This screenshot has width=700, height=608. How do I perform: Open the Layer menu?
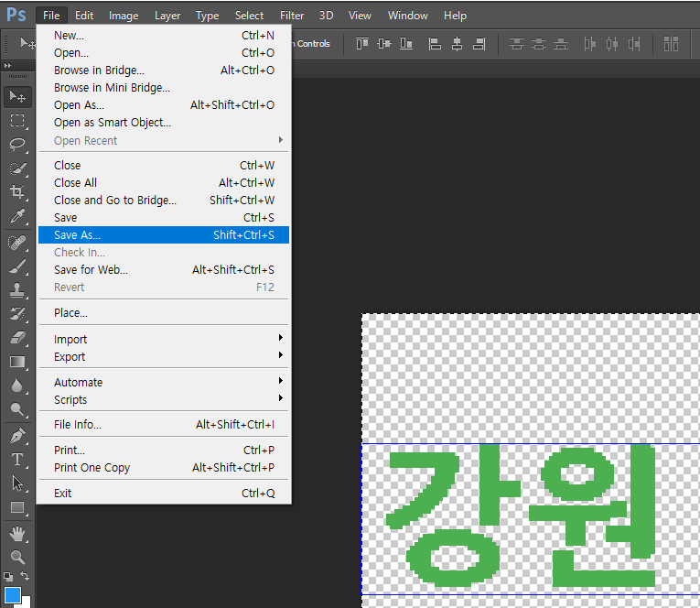click(x=167, y=16)
